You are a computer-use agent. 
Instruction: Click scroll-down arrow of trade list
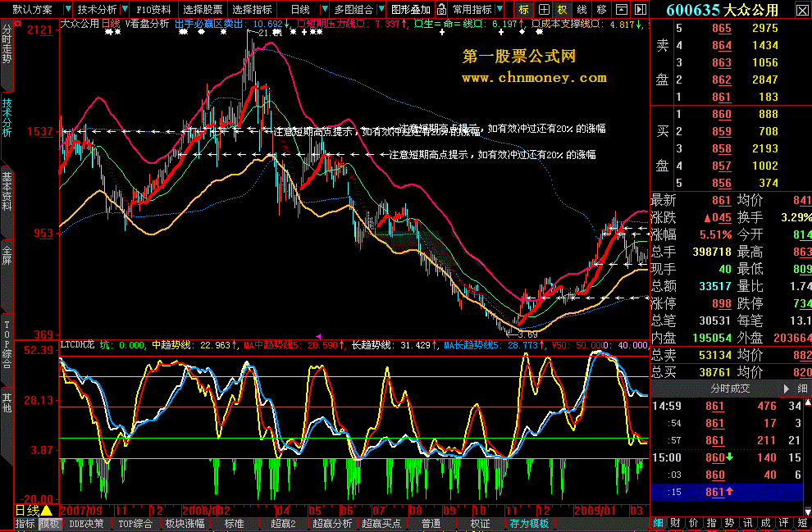tap(808, 512)
